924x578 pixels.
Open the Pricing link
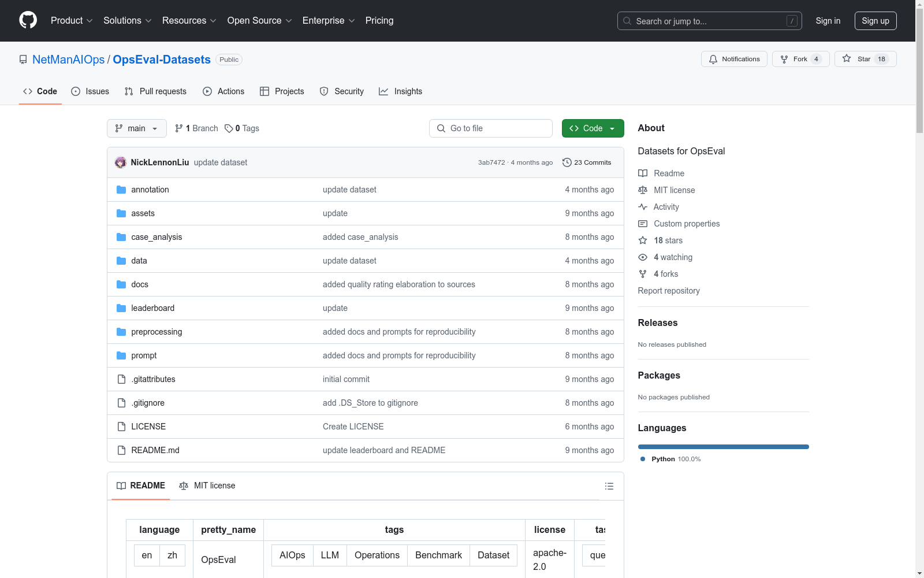click(379, 20)
